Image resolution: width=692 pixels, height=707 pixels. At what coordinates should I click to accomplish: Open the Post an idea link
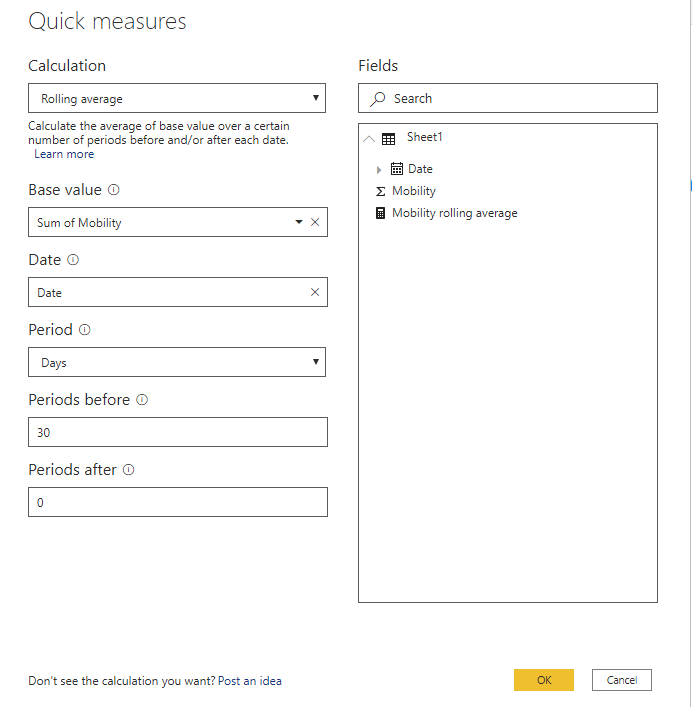coord(250,681)
